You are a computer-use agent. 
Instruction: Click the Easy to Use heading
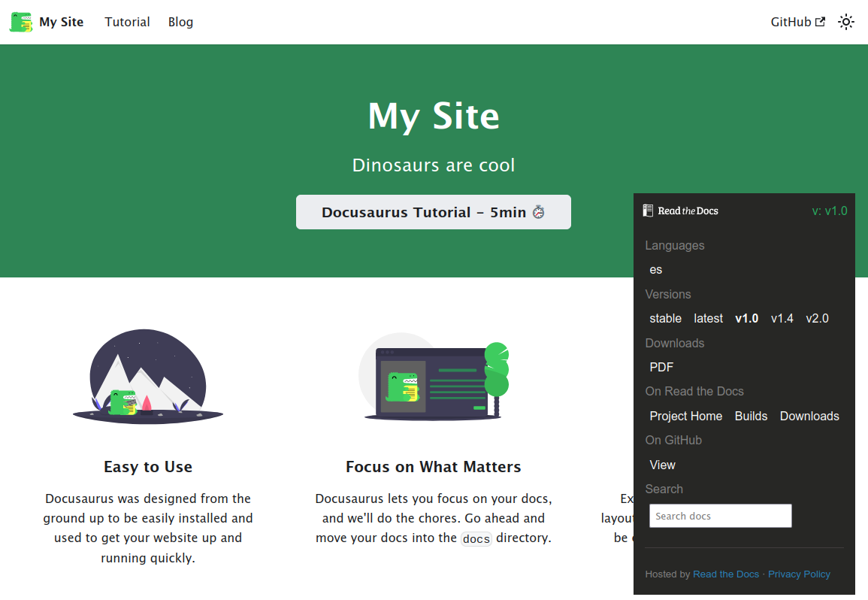[148, 466]
